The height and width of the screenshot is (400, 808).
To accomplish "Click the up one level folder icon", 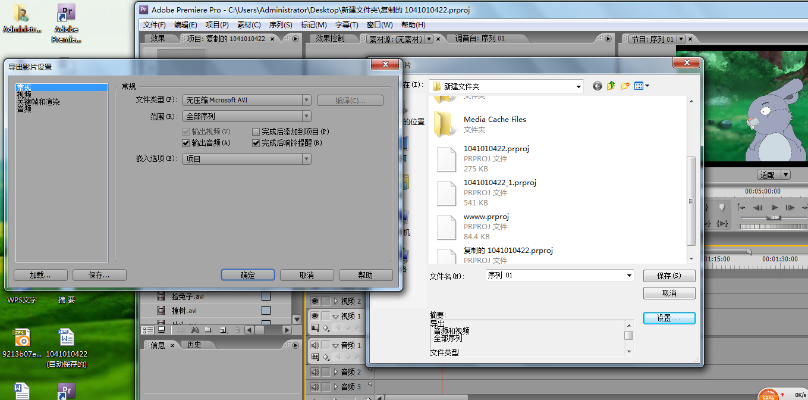I will tap(611, 87).
